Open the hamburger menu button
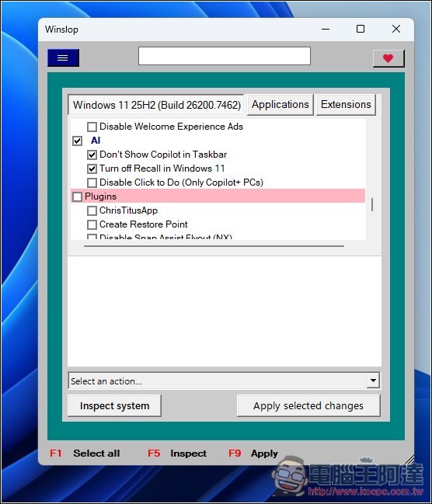The width and height of the screenshot is (432, 504). [63, 58]
